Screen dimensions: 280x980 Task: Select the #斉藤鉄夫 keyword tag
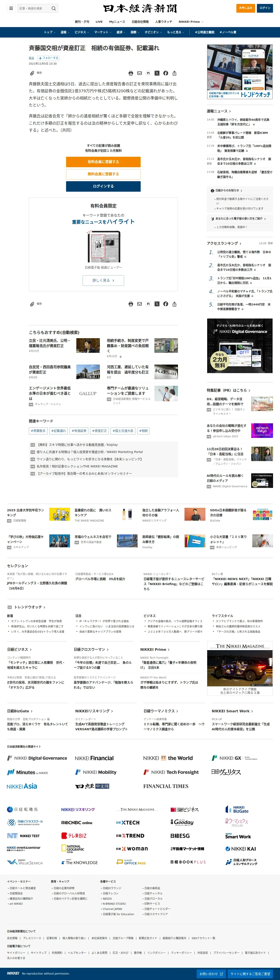[x=38, y=431]
